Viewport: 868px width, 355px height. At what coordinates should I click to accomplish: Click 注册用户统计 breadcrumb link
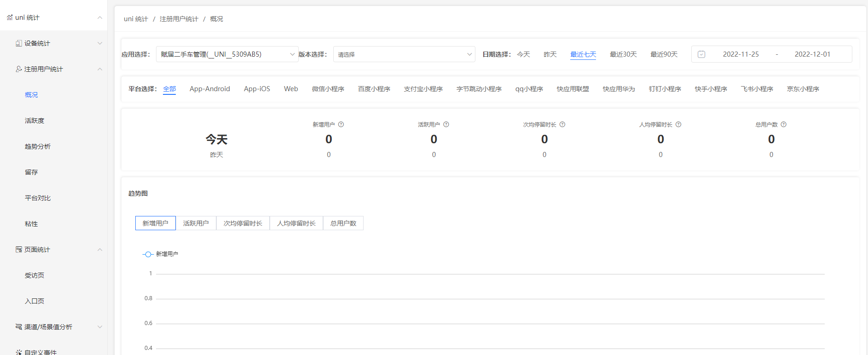tap(179, 19)
